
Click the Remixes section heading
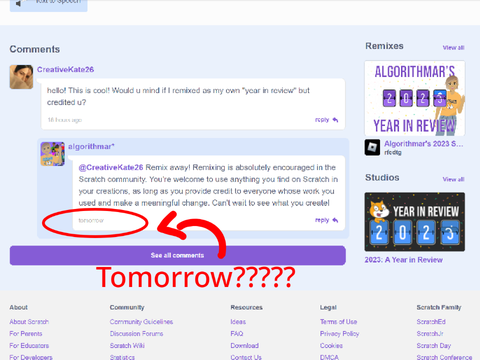(x=384, y=46)
